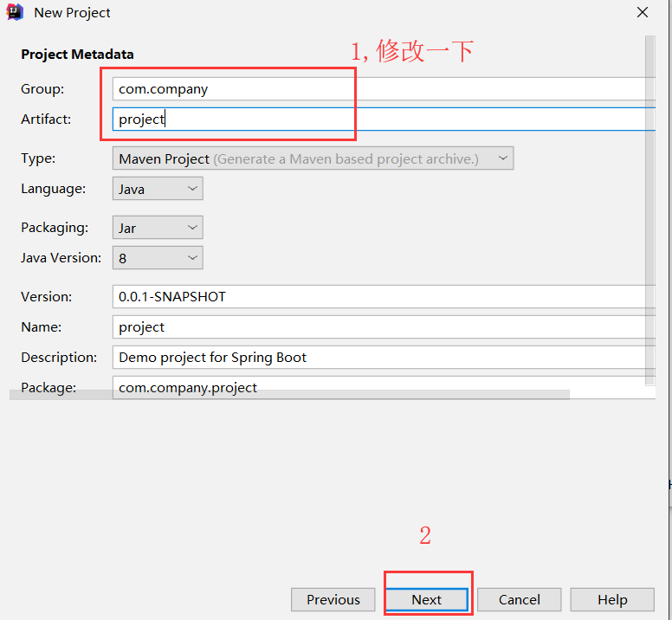Click the Java Version: label
Image resolution: width=672 pixels, height=620 pixels.
[61, 258]
